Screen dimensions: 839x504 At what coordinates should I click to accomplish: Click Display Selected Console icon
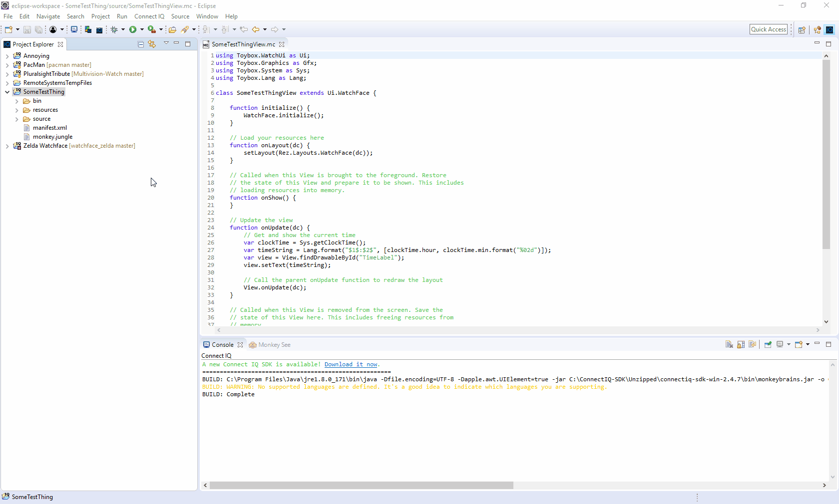pos(780,344)
